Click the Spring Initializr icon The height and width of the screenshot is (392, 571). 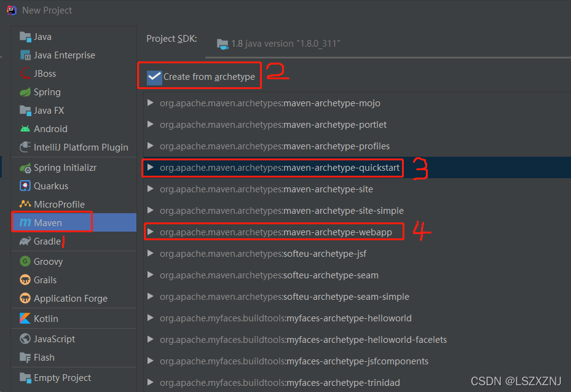(x=25, y=168)
